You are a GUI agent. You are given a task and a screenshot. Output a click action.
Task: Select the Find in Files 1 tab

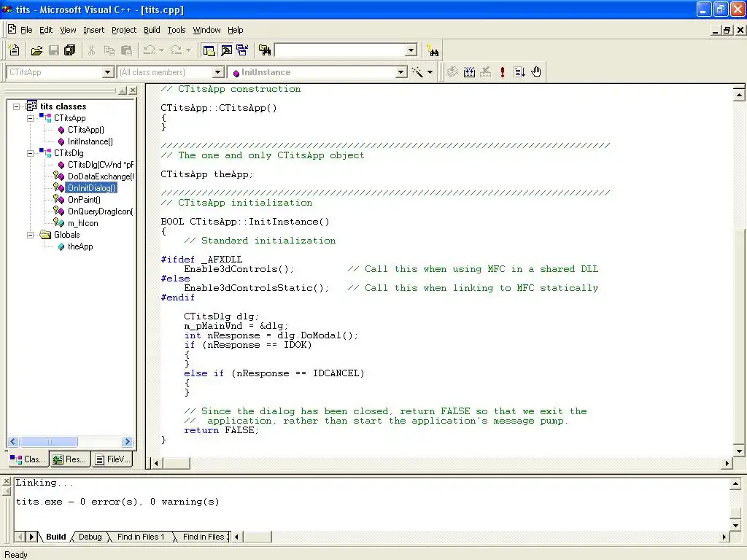tap(141, 537)
